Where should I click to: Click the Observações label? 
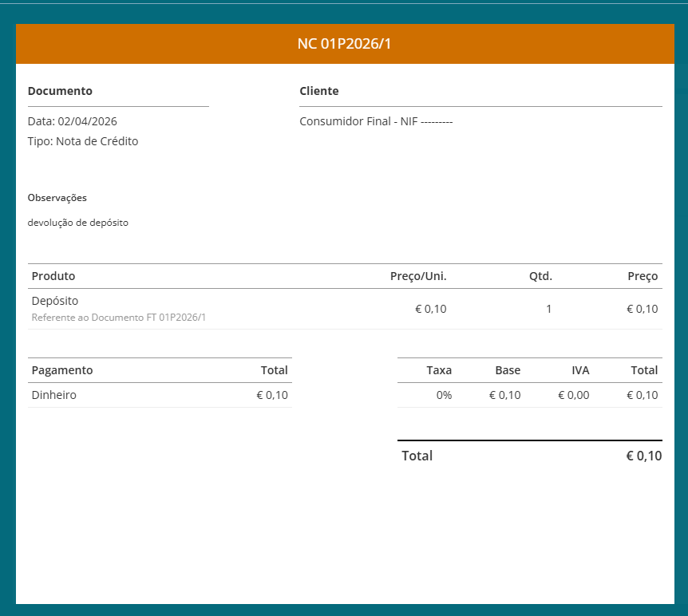click(x=57, y=197)
